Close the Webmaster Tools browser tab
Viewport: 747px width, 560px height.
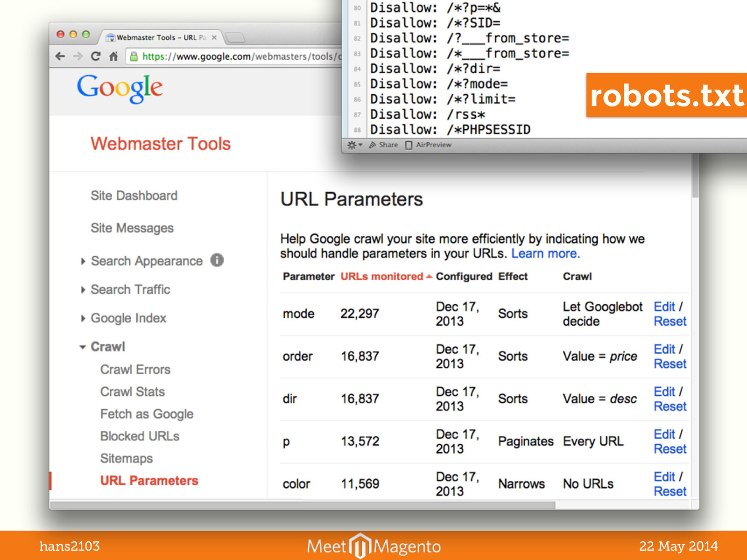[214, 37]
